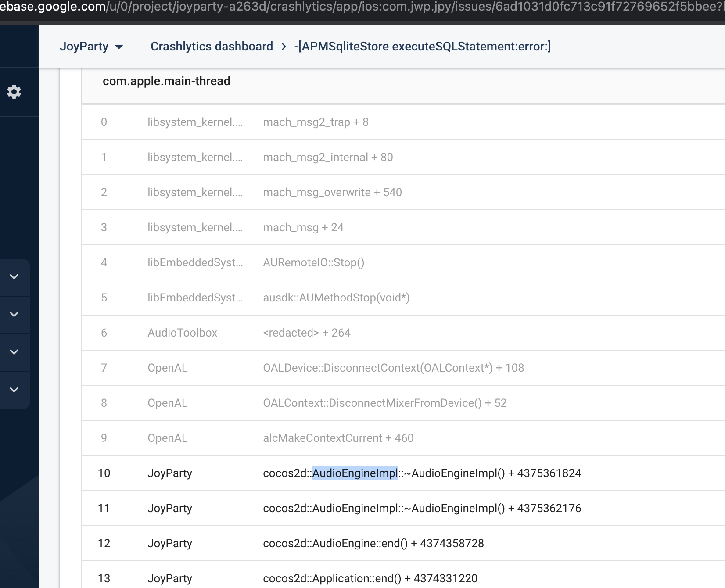Click the cocos2d::Application::end() frame

click(x=370, y=578)
